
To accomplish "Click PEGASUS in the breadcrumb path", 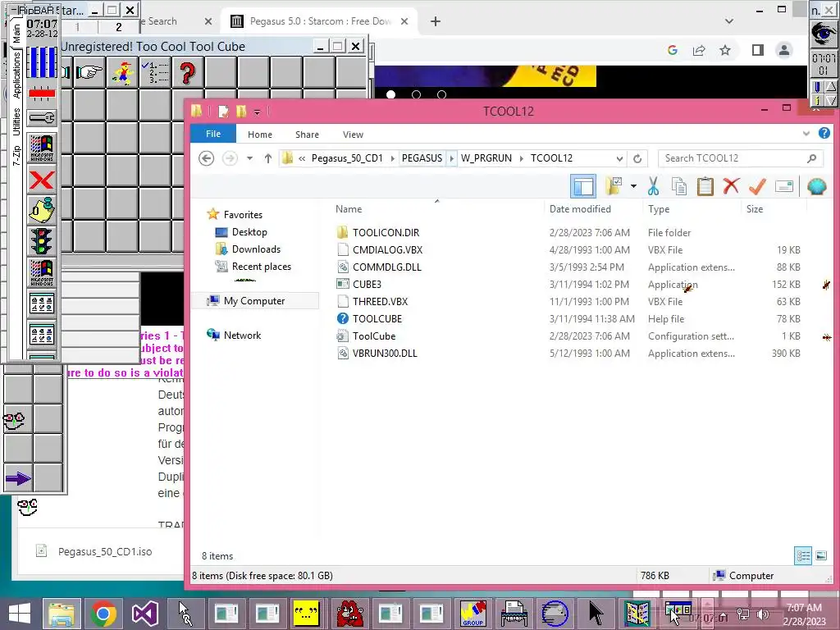I will [x=422, y=158].
